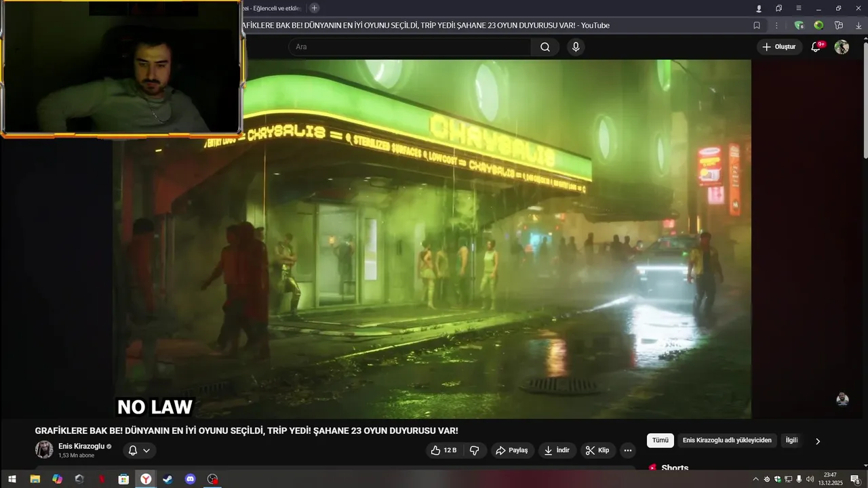Open a new browser tab with plus
This screenshot has height=488, width=868.
click(314, 8)
